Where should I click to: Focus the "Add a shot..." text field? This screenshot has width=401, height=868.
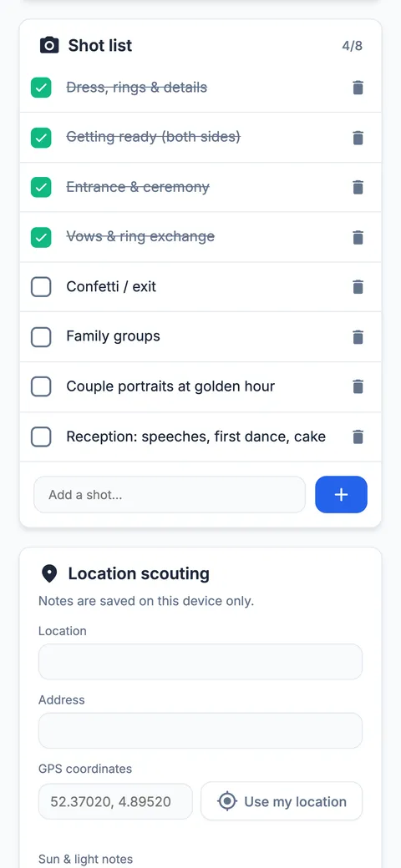click(170, 494)
